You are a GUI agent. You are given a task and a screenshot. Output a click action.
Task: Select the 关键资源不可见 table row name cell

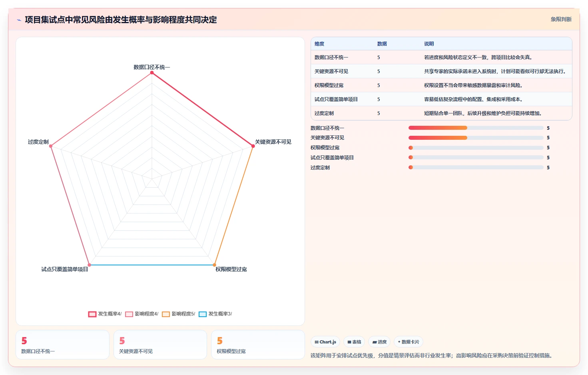point(331,71)
